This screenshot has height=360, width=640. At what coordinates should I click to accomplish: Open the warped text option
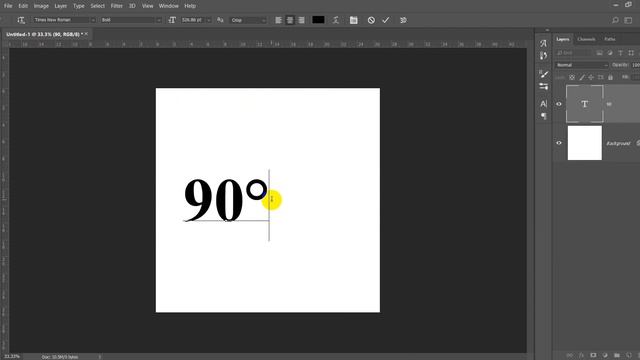coord(336,20)
